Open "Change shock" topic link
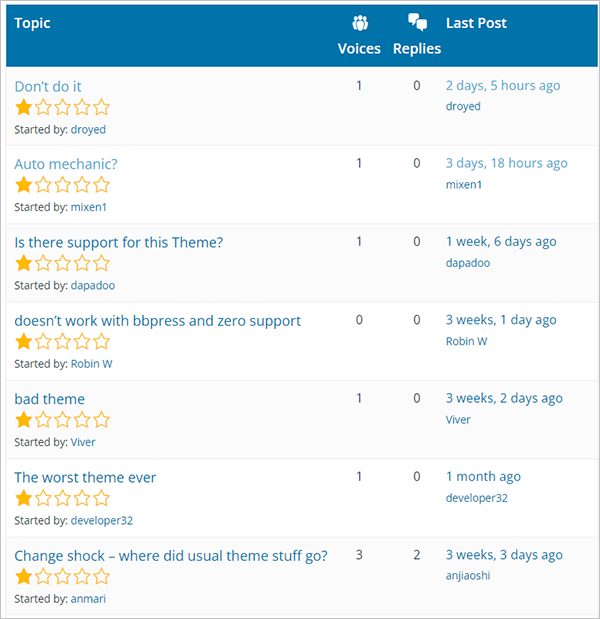 [x=171, y=555]
